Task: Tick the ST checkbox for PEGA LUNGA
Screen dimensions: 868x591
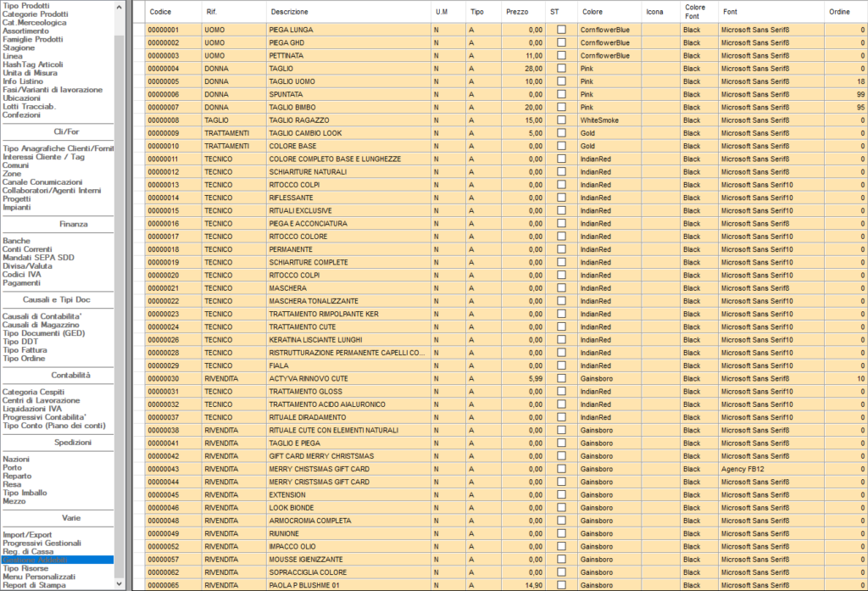Action: (x=561, y=30)
